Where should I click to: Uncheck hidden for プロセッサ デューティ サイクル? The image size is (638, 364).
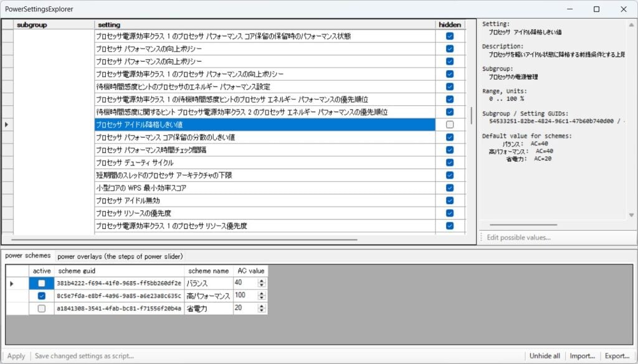pos(449,162)
